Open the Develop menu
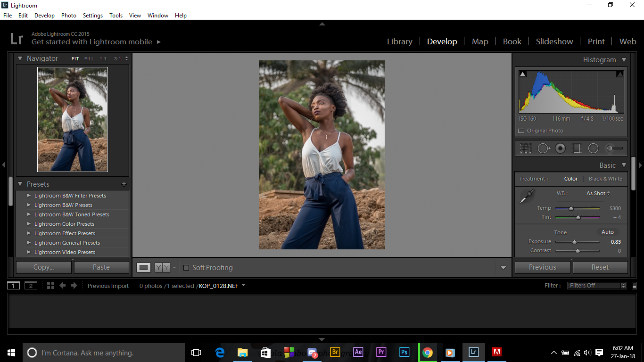 (44, 16)
